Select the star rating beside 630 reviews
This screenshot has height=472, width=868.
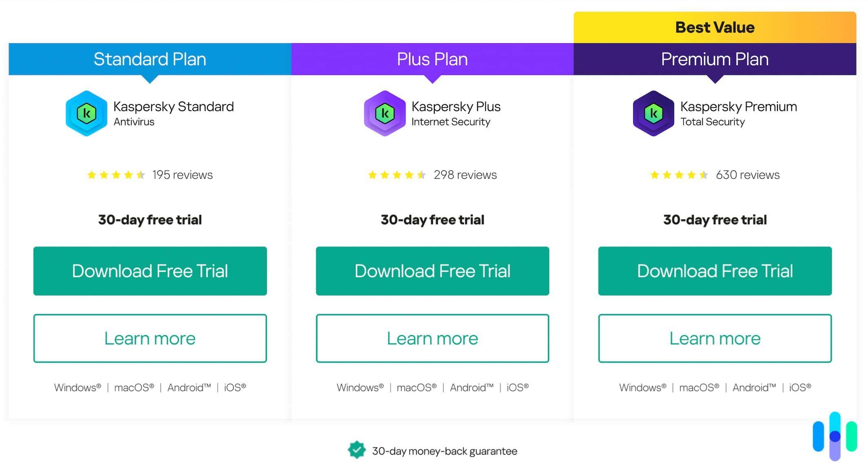point(679,175)
